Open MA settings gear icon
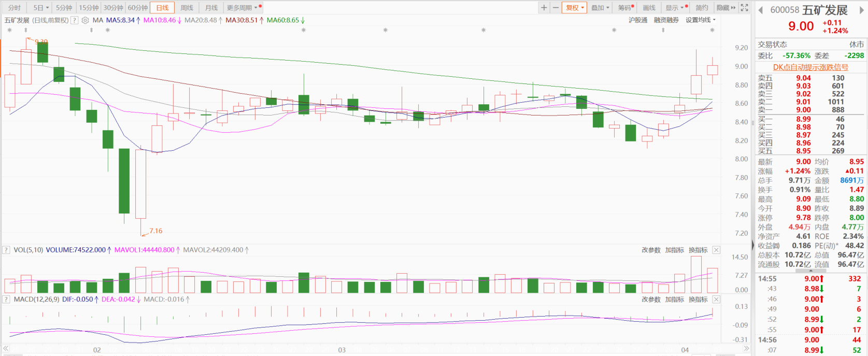Screen dimensions: 868x356 tap(85, 20)
